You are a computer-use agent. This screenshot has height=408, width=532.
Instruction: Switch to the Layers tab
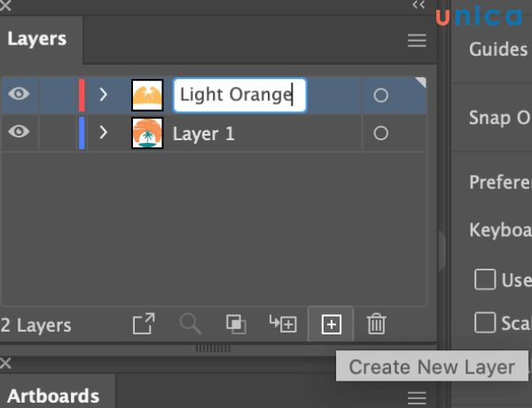37,39
